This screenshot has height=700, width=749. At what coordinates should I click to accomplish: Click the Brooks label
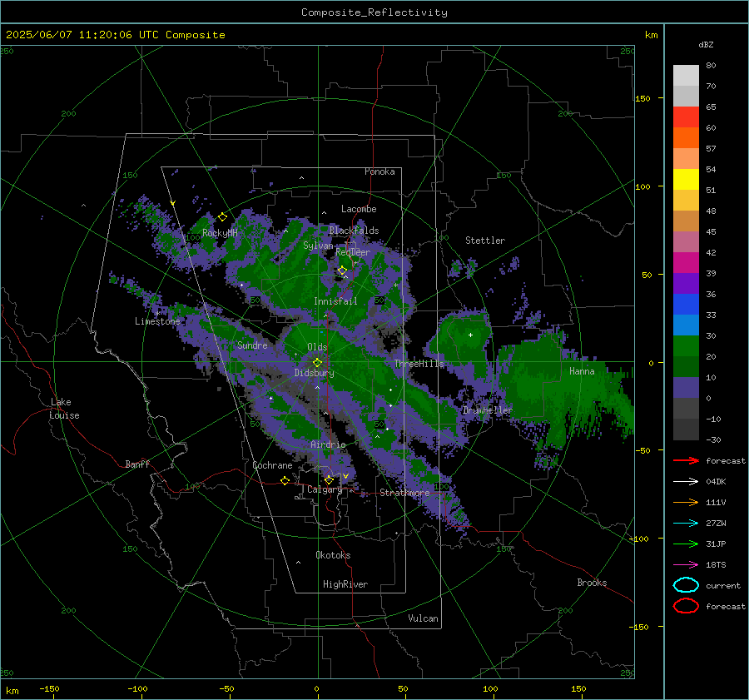pyautogui.click(x=592, y=583)
